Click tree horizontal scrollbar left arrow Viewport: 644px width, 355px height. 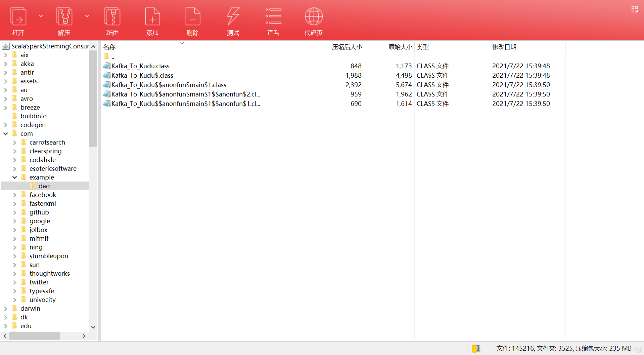click(5, 336)
